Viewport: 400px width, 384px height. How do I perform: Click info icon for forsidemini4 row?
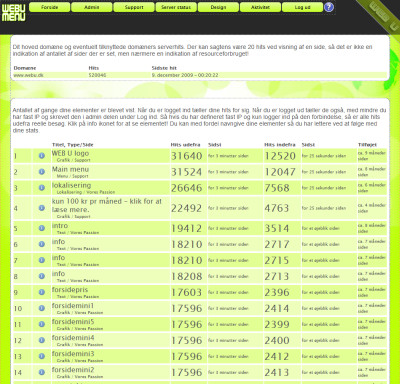[42, 340]
